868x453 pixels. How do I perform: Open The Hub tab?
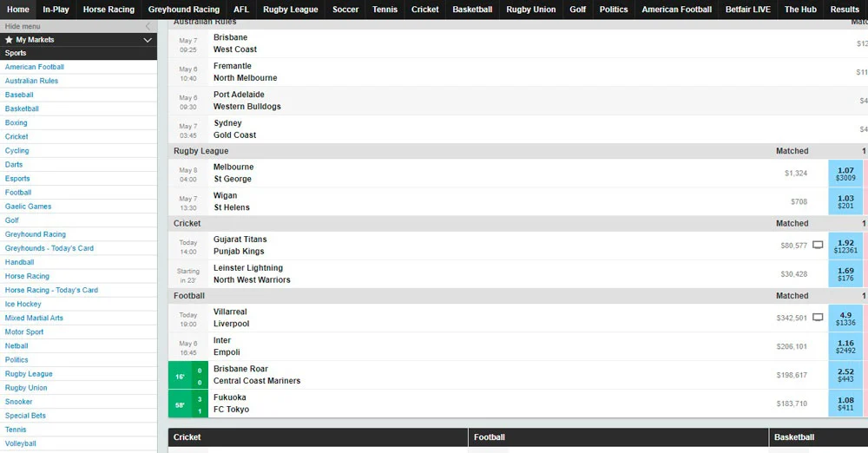[800, 10]
